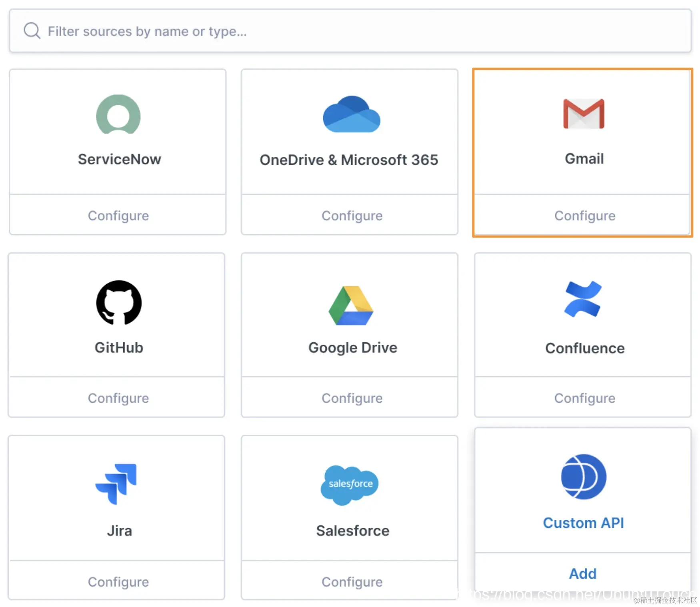Click the GitHub octocat icon
The width and height of the screenshot is (700, 607).
pyautogui.click(x=119, y=303)
